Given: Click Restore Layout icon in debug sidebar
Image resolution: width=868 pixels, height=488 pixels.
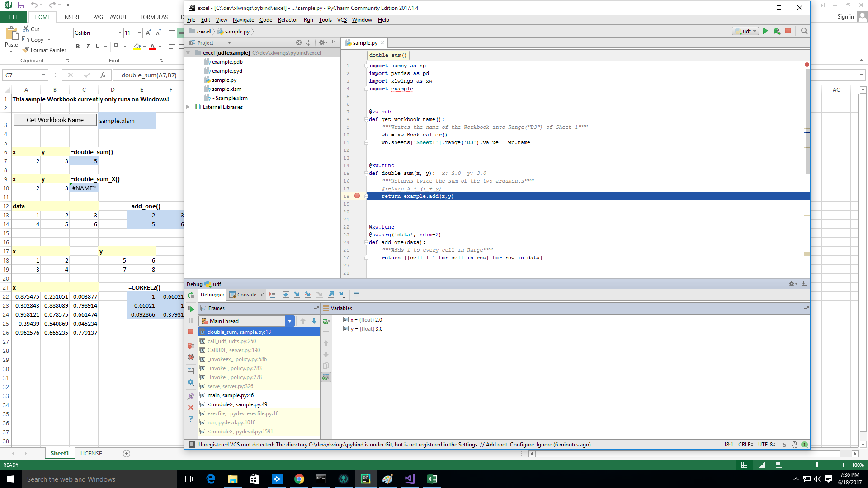Looking at the screenshot, I should pos(191,371).
